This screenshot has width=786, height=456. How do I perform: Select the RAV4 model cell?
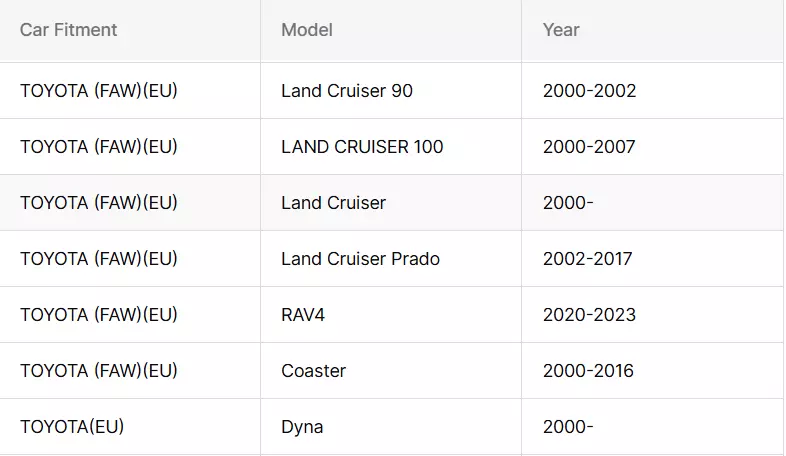coord(391,315)
